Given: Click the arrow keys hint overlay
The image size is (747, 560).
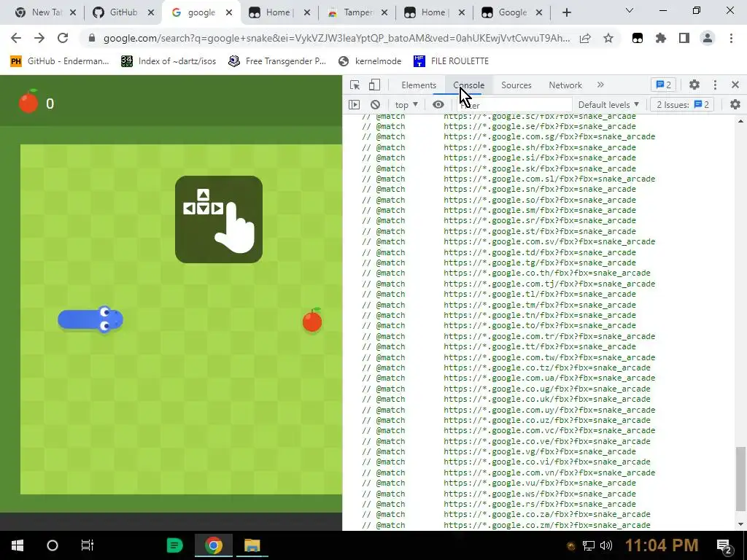Looking at the screenshot, I should (x=219, y=219).
